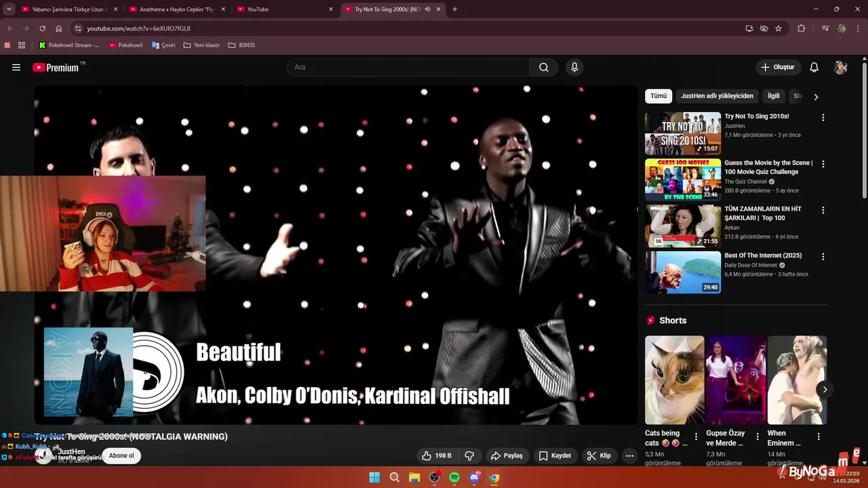Start voice search with the microphone icon
The height and width of the screenshot is (488, 868).
[574, 67]
